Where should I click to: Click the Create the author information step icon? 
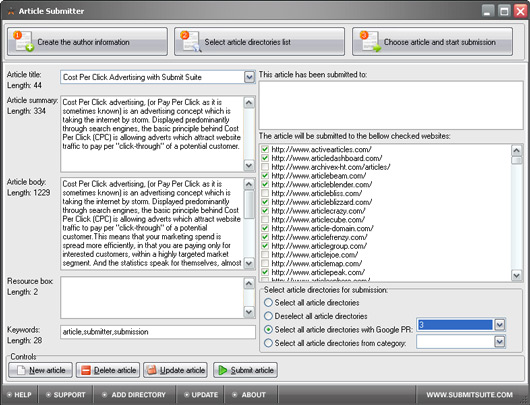pyautogui.click(x=24, y=41)
